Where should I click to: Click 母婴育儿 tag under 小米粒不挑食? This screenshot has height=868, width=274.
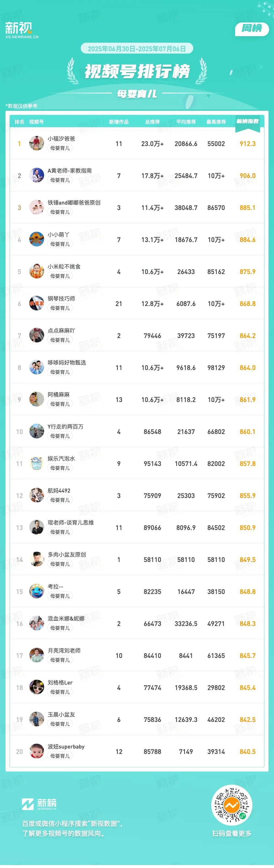[60, 276]
